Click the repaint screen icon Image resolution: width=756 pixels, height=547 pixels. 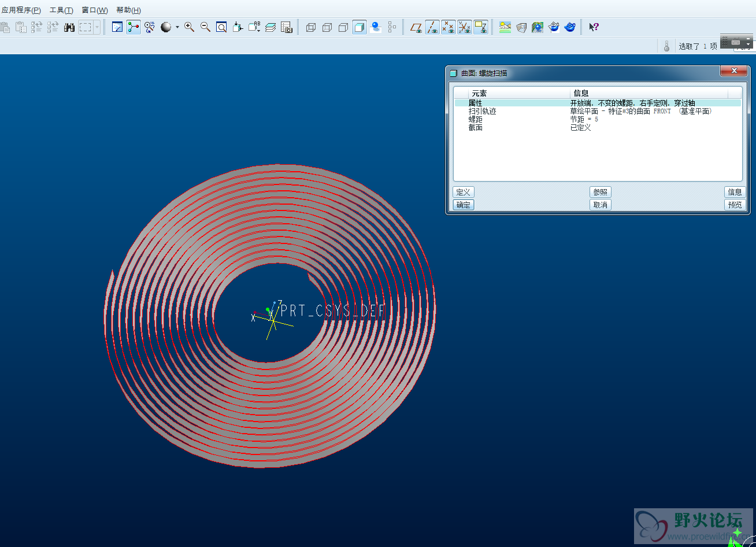tap(117, 27)
